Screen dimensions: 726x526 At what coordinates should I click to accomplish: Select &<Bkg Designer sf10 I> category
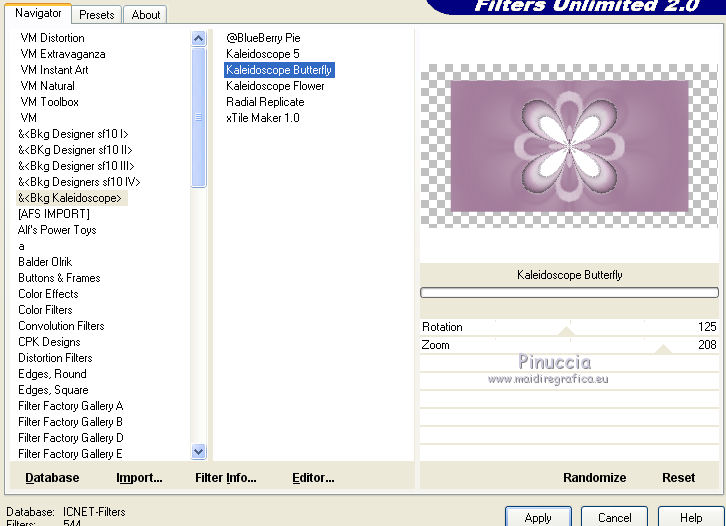[73, 134]
